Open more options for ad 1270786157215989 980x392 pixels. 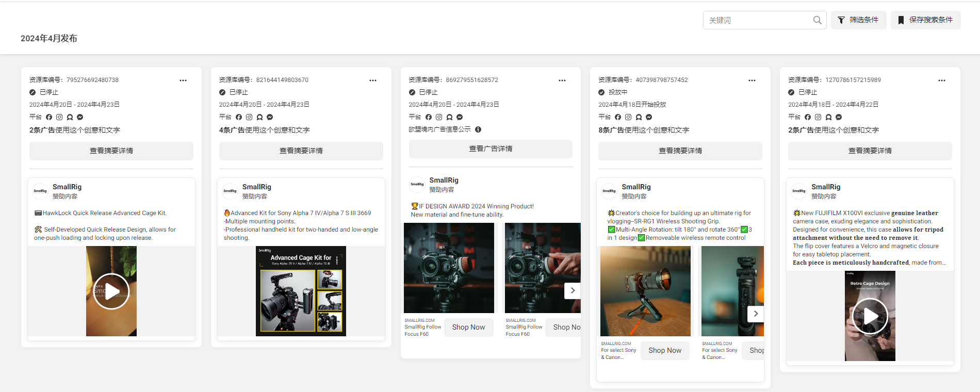coord(942,80)
